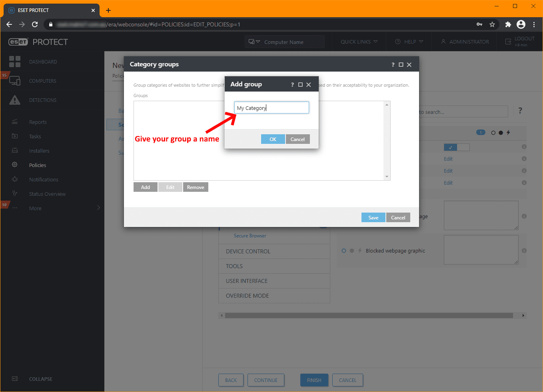Click info icon beside Blocked webpage graphic
This screenshot has width=543, height=392.
pos(524,251)
